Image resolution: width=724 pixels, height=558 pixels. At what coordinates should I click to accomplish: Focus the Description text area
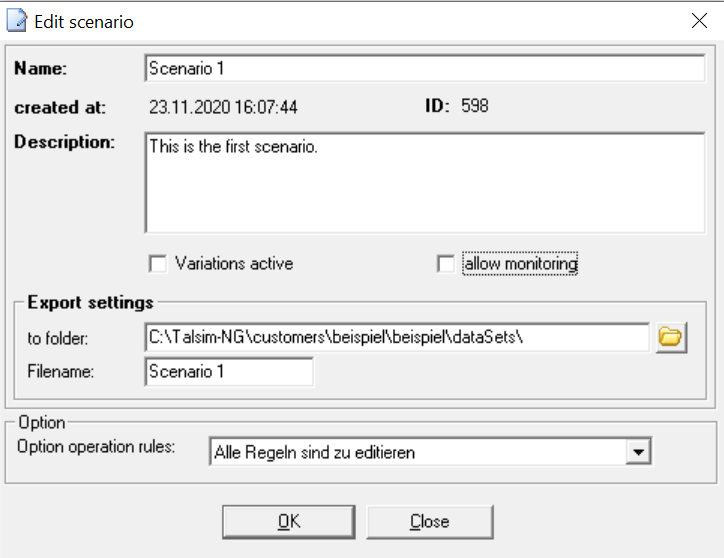[x=424, y=180]
